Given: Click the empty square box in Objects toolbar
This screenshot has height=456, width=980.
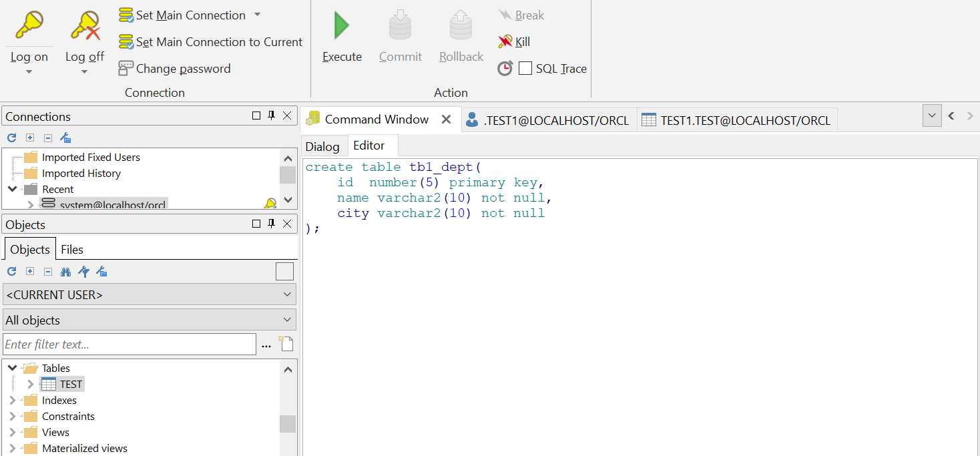Looking at the screenshot, I should tap(284, 271).
